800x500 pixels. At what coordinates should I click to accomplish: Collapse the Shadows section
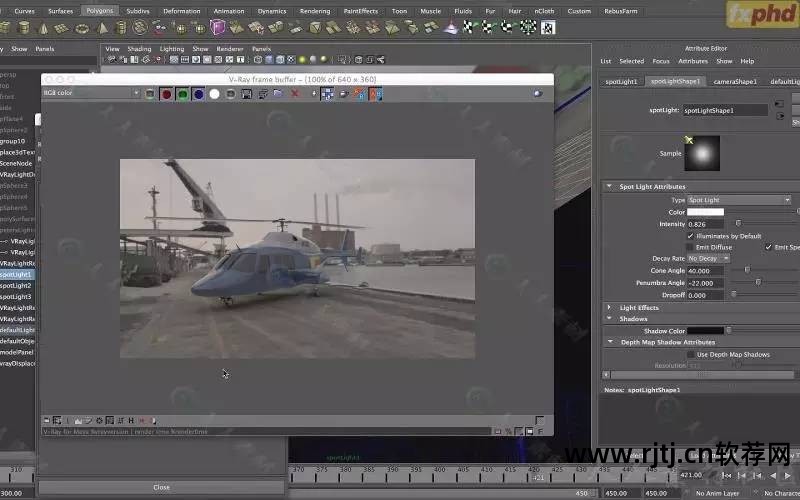609,318
